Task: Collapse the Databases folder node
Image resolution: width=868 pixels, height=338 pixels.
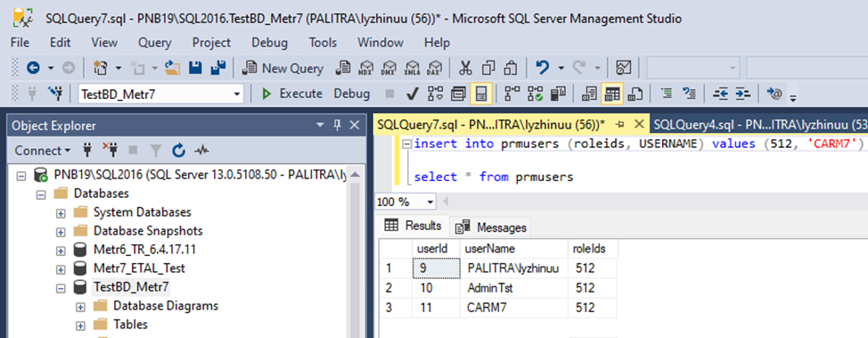Action: 41,194
